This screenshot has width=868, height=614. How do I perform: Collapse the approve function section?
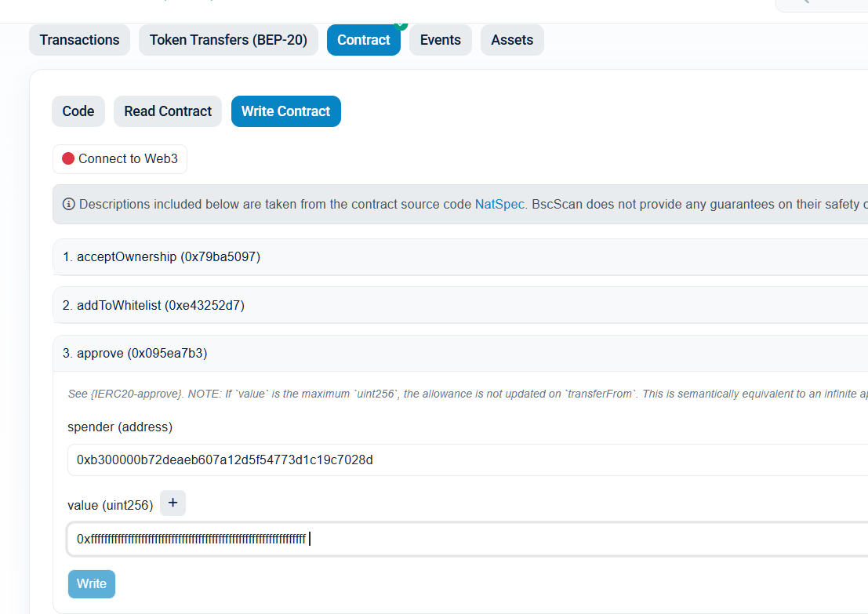coord(463,353)
